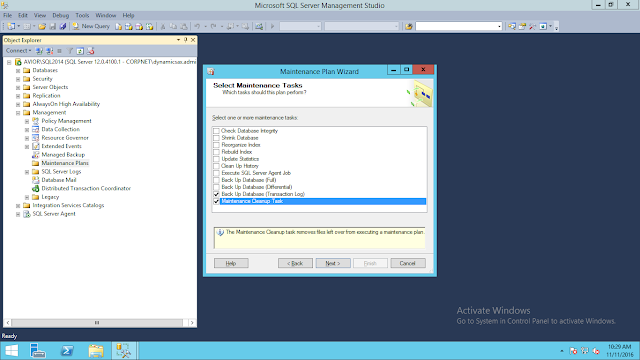Click the Refresh icon in Object Explorer toolbar

(x=80, y=51)
